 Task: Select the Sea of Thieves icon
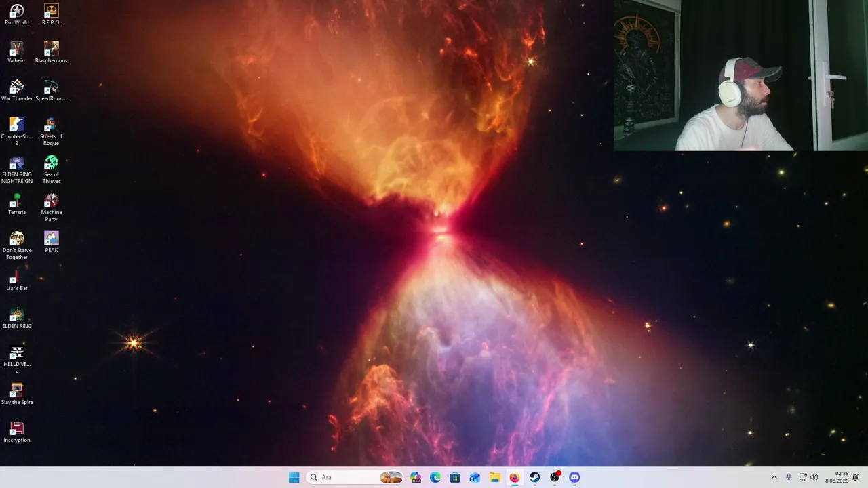(x=51, y=169)
